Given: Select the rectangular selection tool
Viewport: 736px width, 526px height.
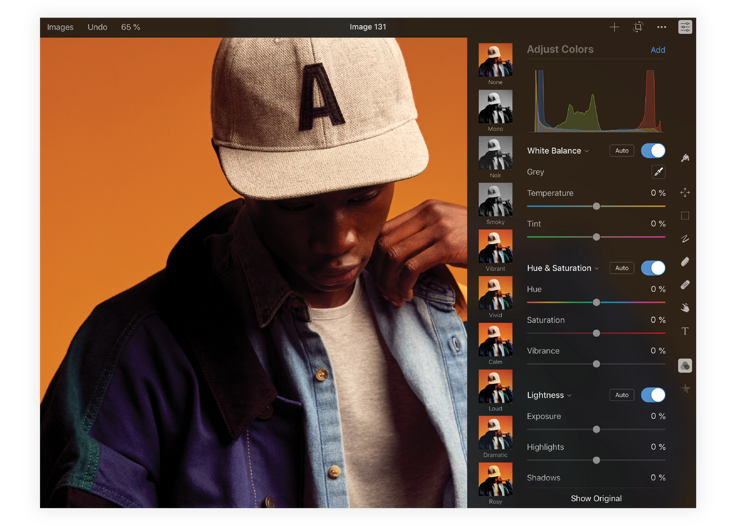Looking at the screenshot, I should 685,215.
